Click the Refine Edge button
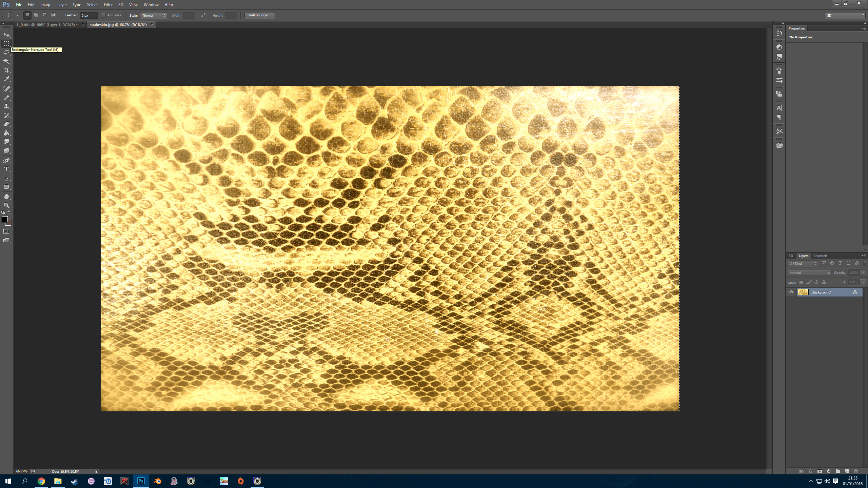Viewport: 868px width, 488px height. click(259, 15)
